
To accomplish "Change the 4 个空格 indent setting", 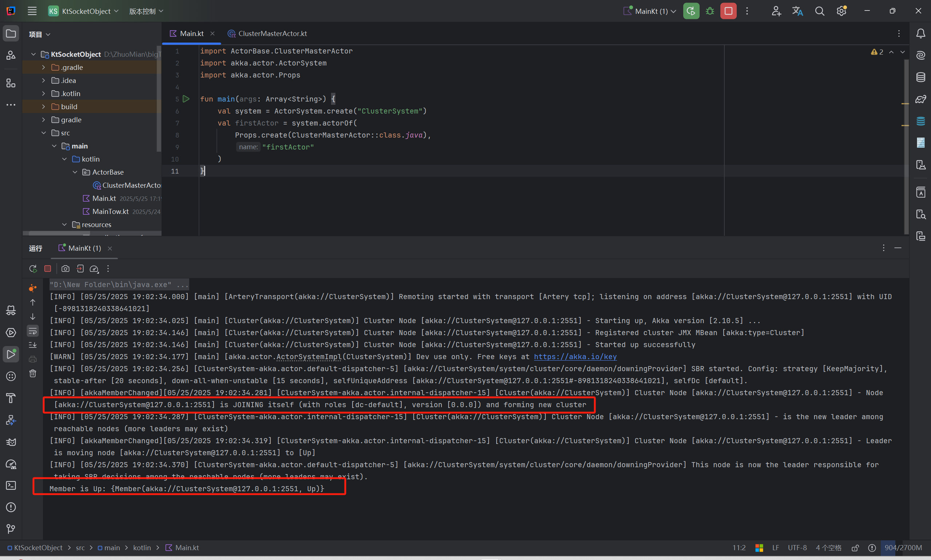I will (x=828, y=548).
